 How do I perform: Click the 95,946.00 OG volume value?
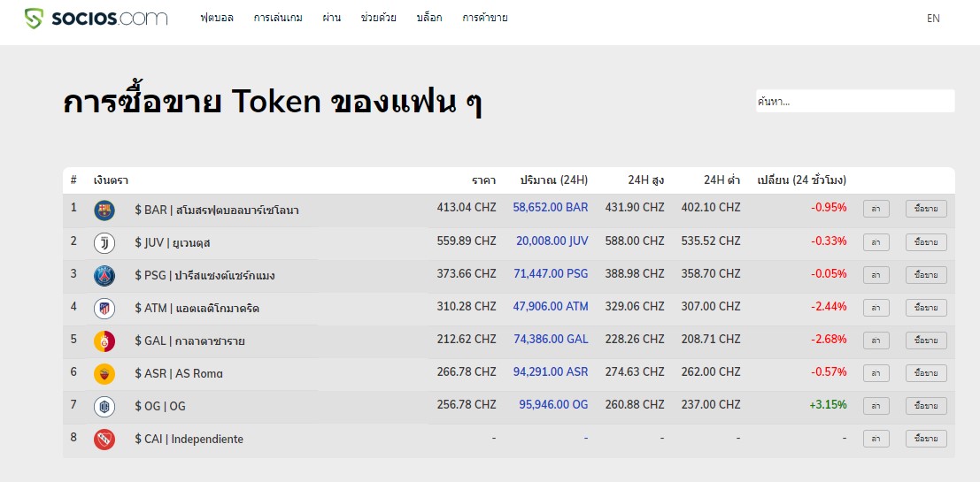[x=553, y=404]
